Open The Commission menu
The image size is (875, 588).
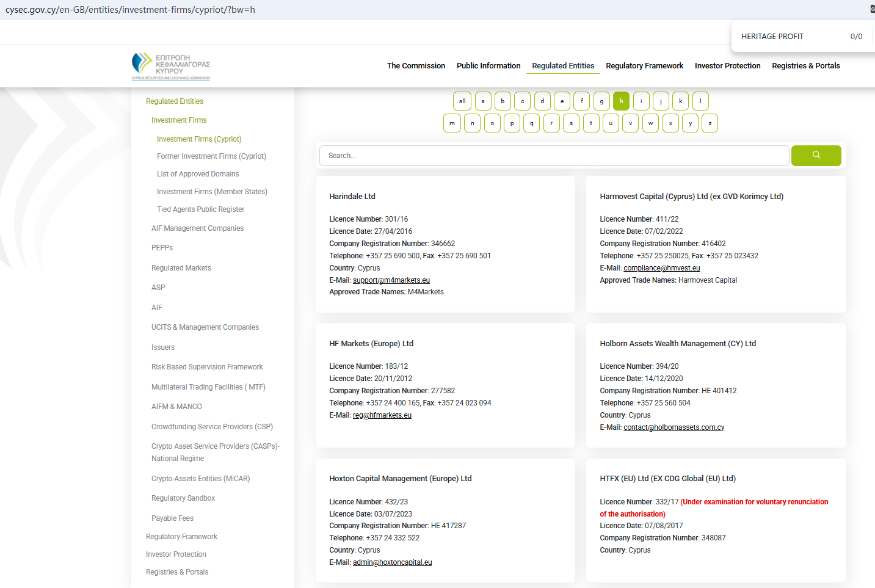pos(416,66)
